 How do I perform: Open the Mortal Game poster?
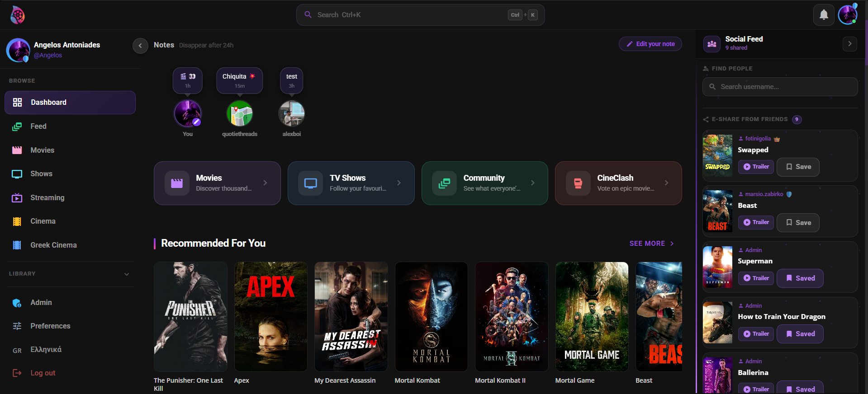point(592,317)
